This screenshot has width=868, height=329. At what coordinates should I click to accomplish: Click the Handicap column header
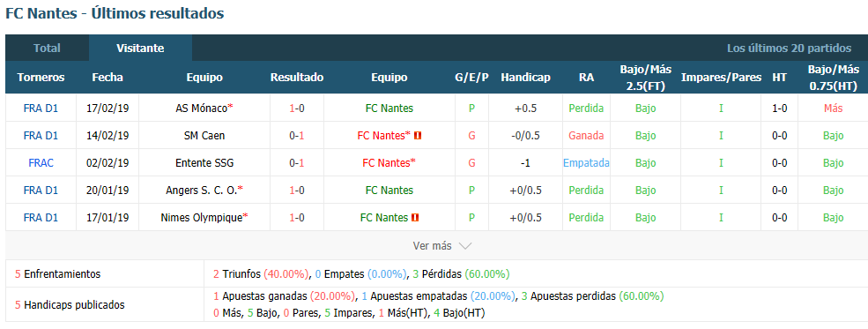[x=525, y=78]
